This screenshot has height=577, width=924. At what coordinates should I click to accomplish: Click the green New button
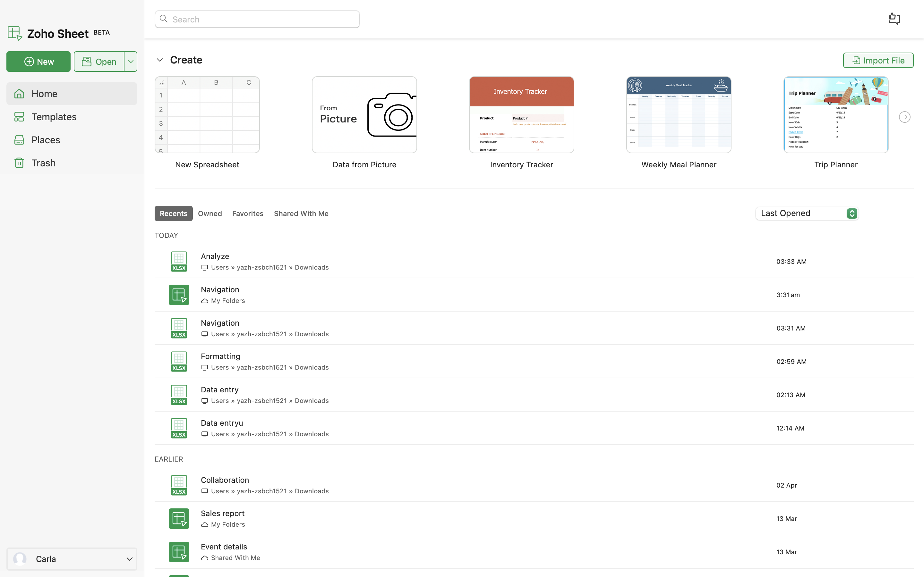click(38, 62)
